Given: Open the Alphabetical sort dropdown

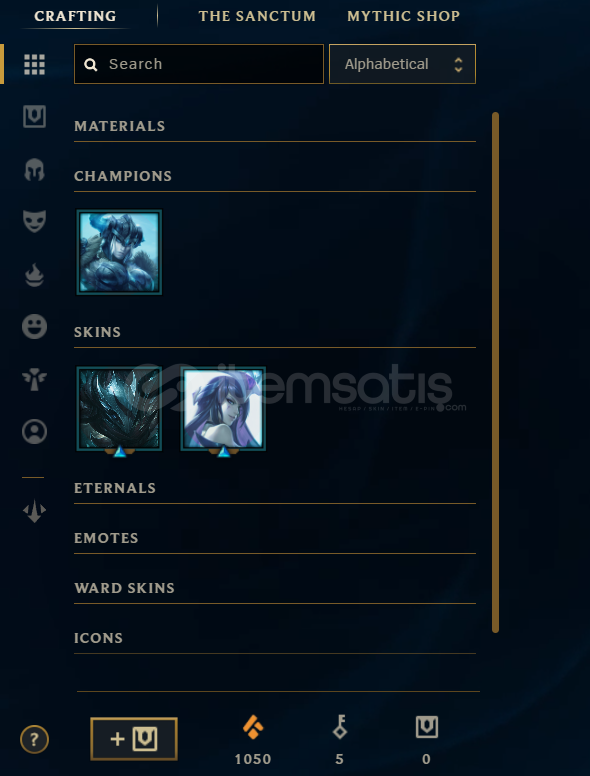Looking at the screenshot, I should 402,64.
